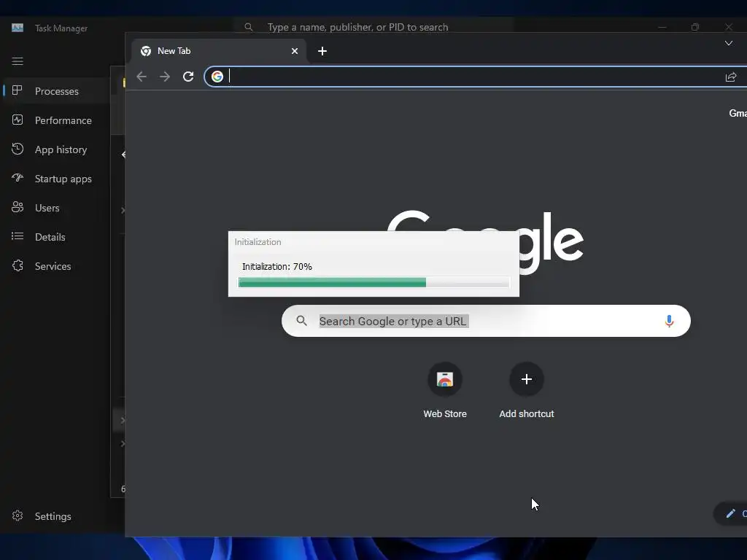The height and width of the screenshot is (560, 747).
Task: Restore down the Task Manager window
Action: point(695,27)
